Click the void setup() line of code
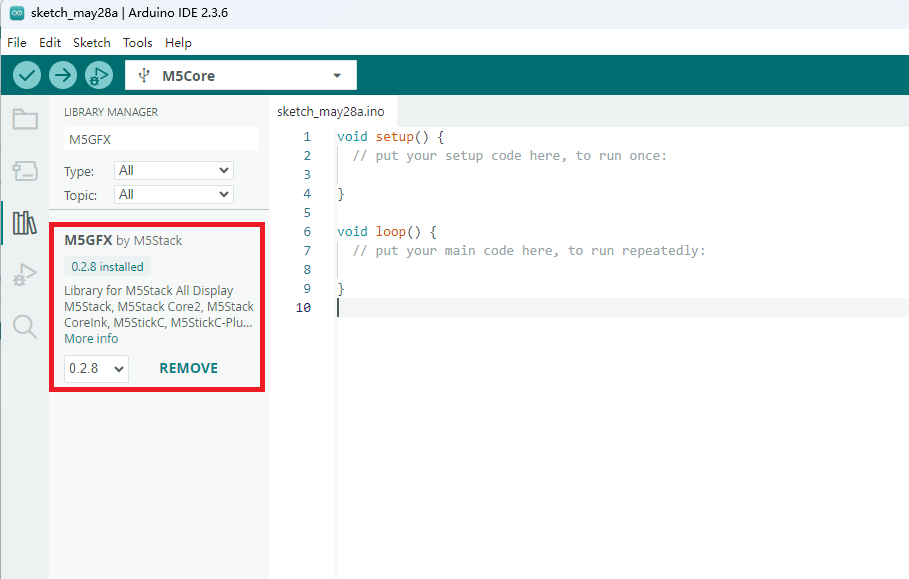909x579 pixels. pyautogui.click(x=390, y=137)
